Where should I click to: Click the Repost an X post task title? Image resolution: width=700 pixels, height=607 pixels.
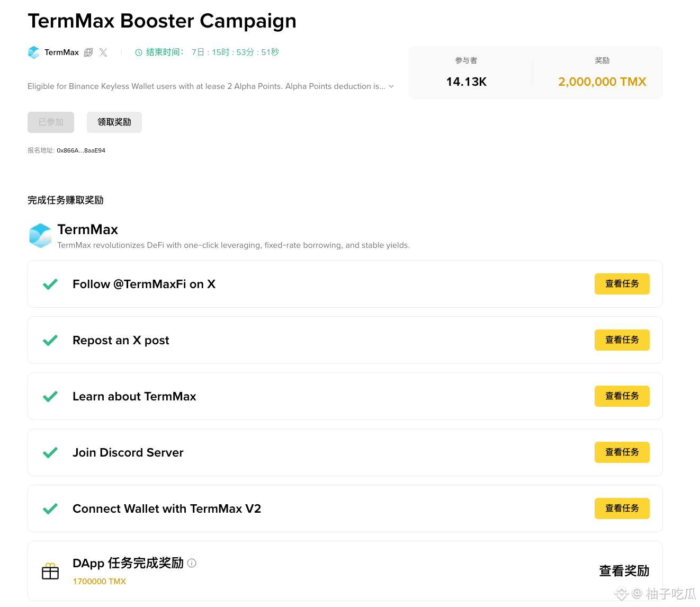[121, 341]
